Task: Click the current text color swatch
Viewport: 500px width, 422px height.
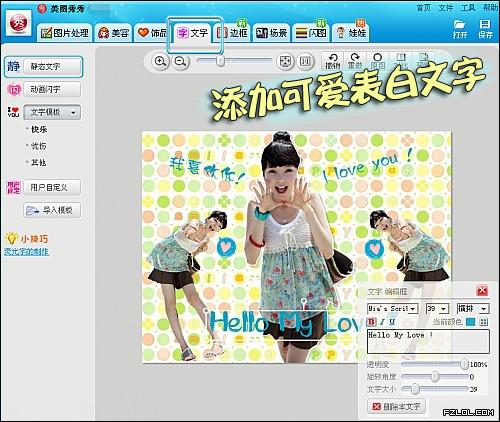Action: [470, 322]
